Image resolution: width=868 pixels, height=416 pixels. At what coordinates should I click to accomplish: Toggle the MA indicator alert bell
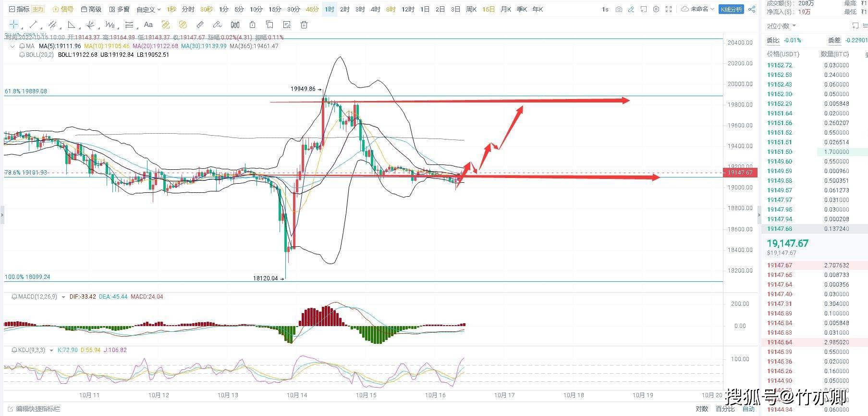coord(22,46)
